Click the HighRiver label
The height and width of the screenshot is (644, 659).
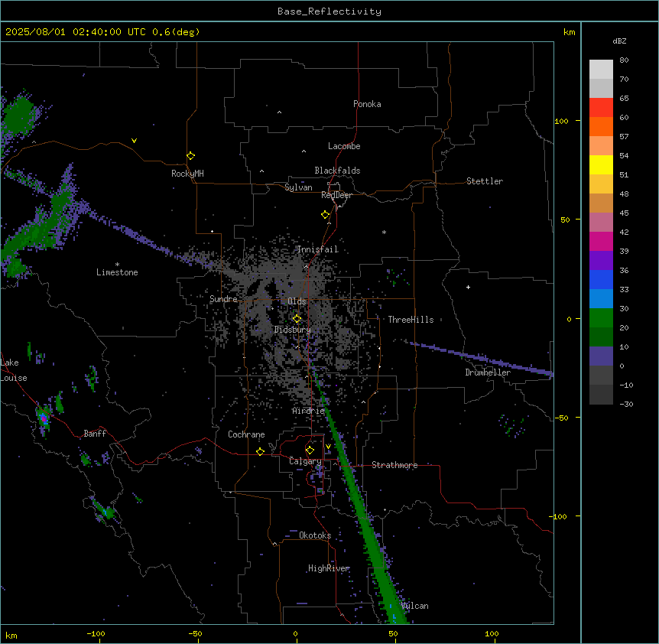click(329, 568)
